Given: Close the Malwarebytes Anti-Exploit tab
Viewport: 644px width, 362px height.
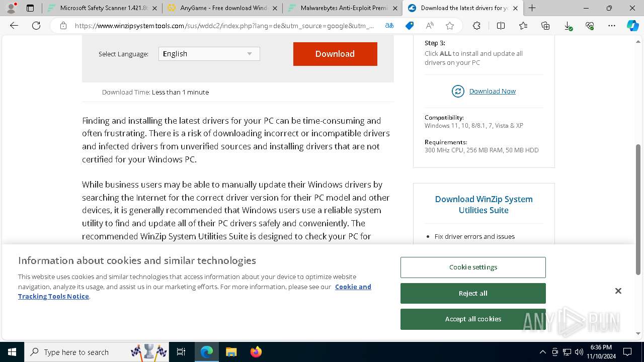Looking at the screenshot, I should 395,8.
